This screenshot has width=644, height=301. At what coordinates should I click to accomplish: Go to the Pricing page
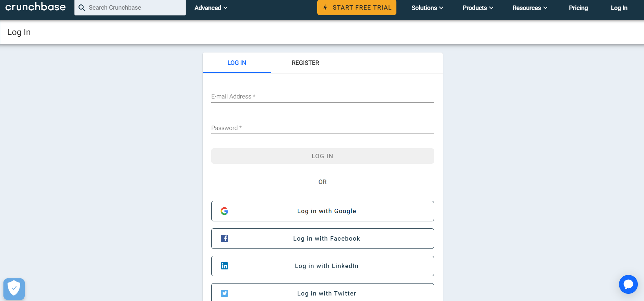[x=578, y=8]
